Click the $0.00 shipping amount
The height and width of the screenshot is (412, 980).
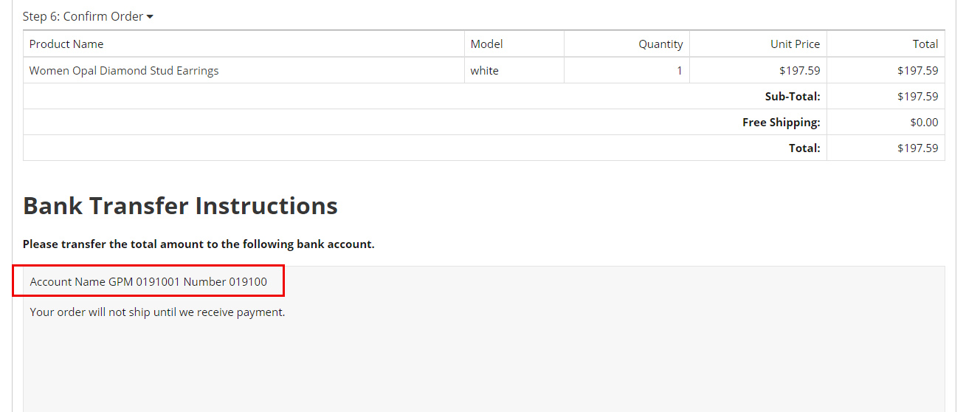click(924, 123)
